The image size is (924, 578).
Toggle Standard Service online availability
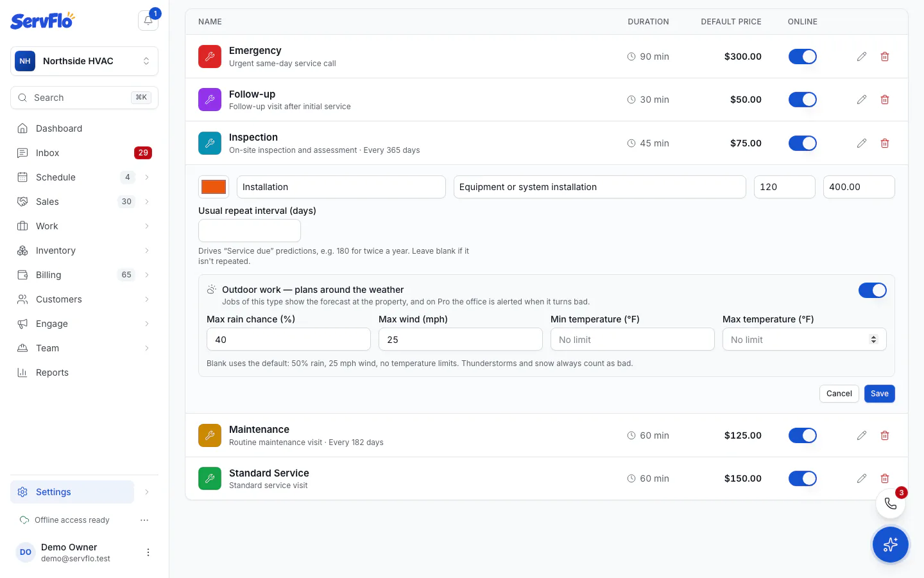point(803,478)
